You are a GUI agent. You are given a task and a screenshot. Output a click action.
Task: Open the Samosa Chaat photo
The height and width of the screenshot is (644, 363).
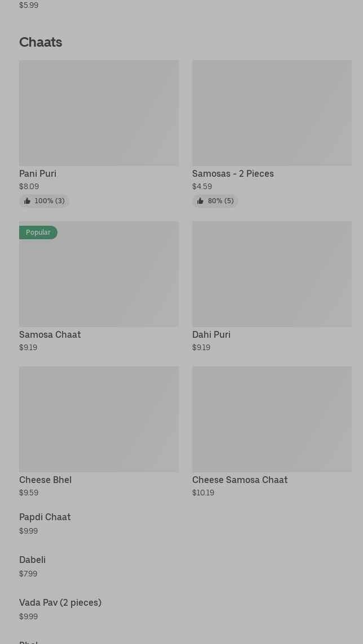coord(99,274)
